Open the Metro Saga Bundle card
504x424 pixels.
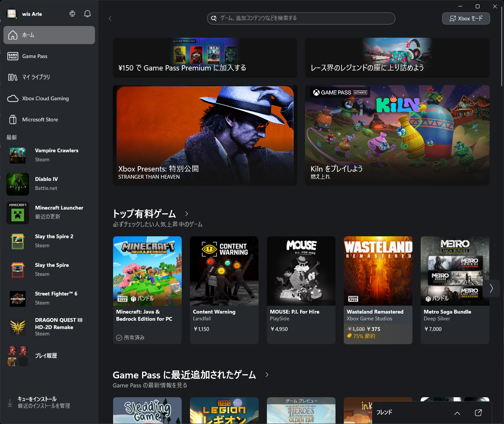tap(455, 290)
